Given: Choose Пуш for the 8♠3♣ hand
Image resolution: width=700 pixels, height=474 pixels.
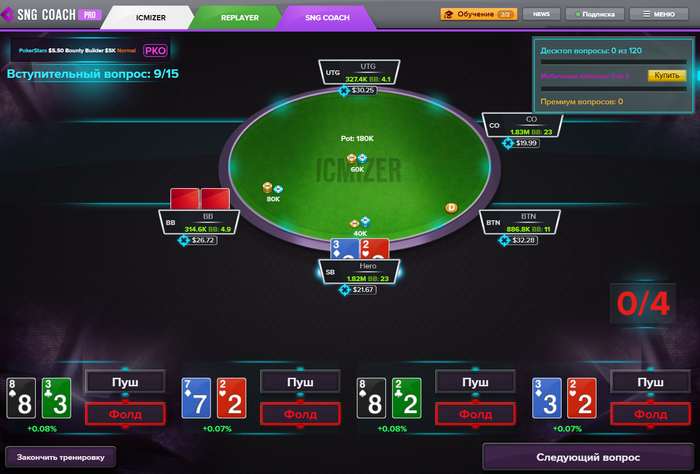Looking at the screenshot, I should point(125,382).
